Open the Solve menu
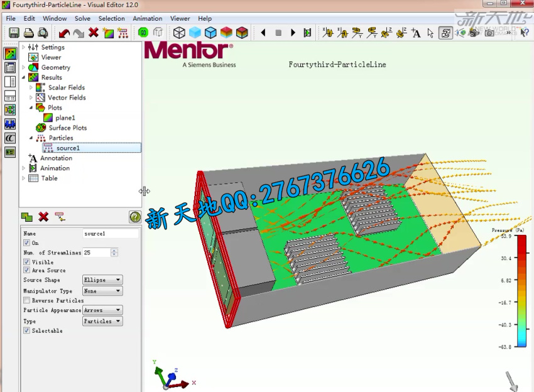The image size is (534, 392). (82, 18)
